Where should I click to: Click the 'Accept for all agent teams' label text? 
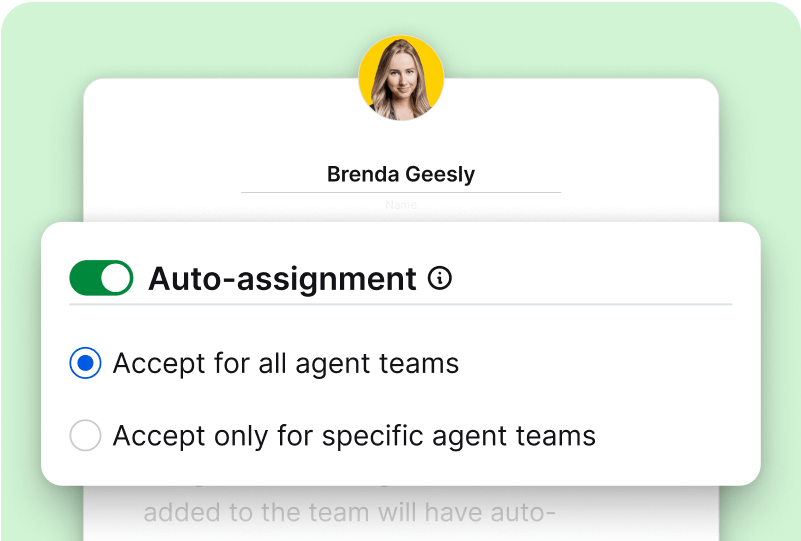coord(286,363)
